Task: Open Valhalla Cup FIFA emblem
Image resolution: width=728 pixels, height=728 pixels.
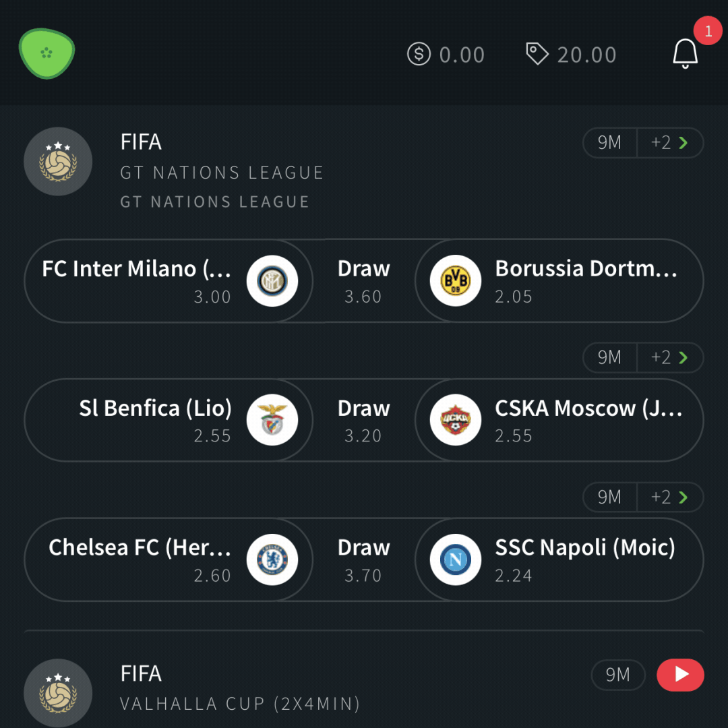Action: [x=58, y=693]
